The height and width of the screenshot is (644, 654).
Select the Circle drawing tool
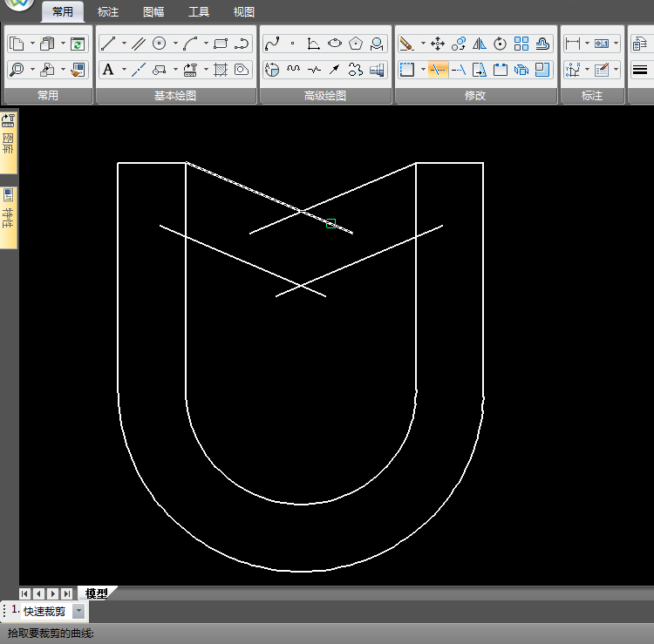160,44
